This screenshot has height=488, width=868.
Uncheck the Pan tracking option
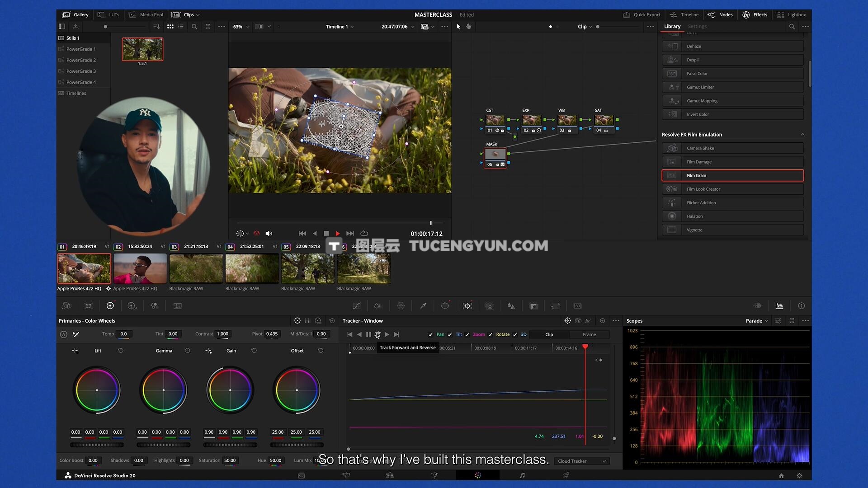[430, 335]
